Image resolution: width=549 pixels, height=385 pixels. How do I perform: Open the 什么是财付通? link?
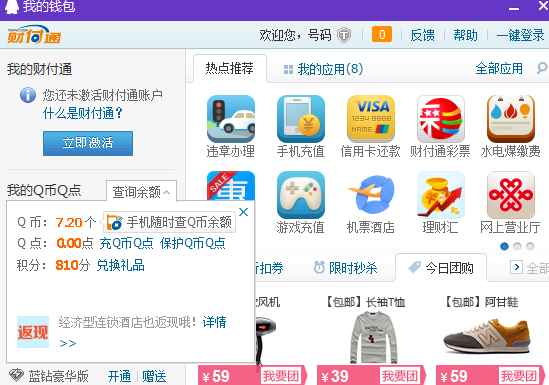point(83,113)
